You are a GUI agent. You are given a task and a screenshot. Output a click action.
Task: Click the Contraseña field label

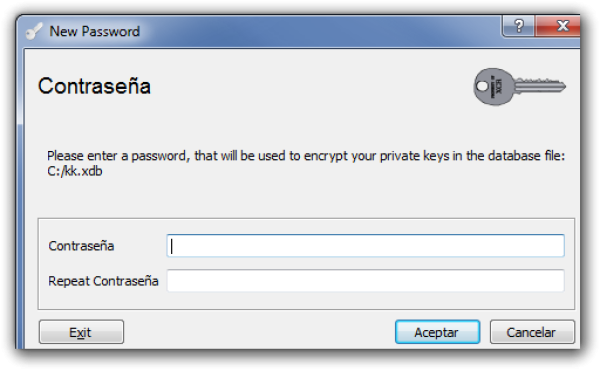[81, 246]
